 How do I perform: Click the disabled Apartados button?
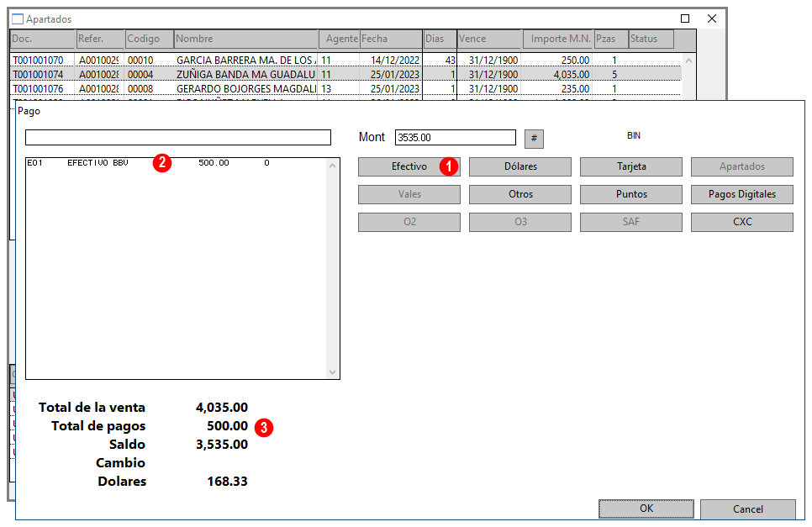click(741, 166)
